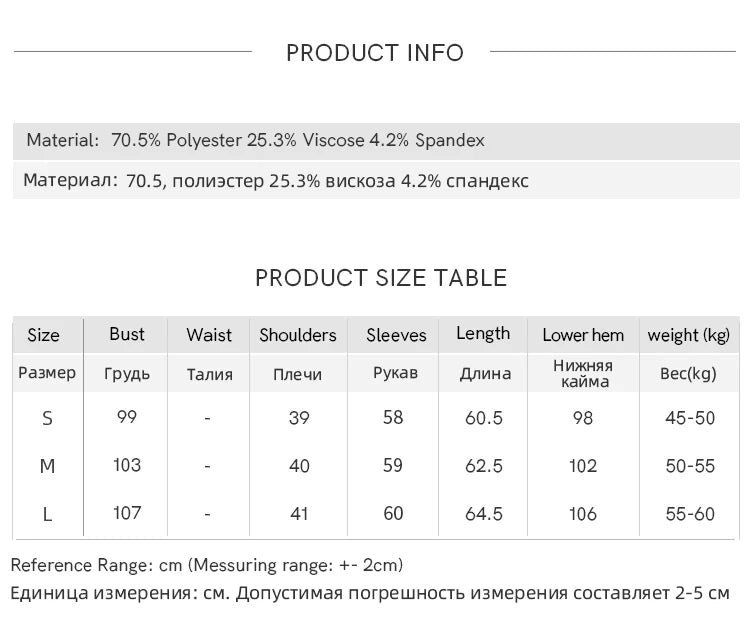Click the Russian Единица измерения note
This screenshot has height=630, width=750.
pos(370,593)
